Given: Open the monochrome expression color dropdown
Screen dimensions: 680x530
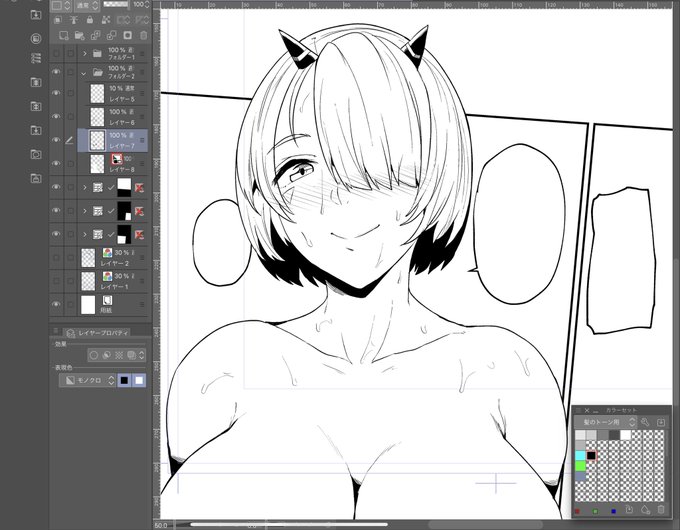Looking at the screenshot, I should pos(88,380).
